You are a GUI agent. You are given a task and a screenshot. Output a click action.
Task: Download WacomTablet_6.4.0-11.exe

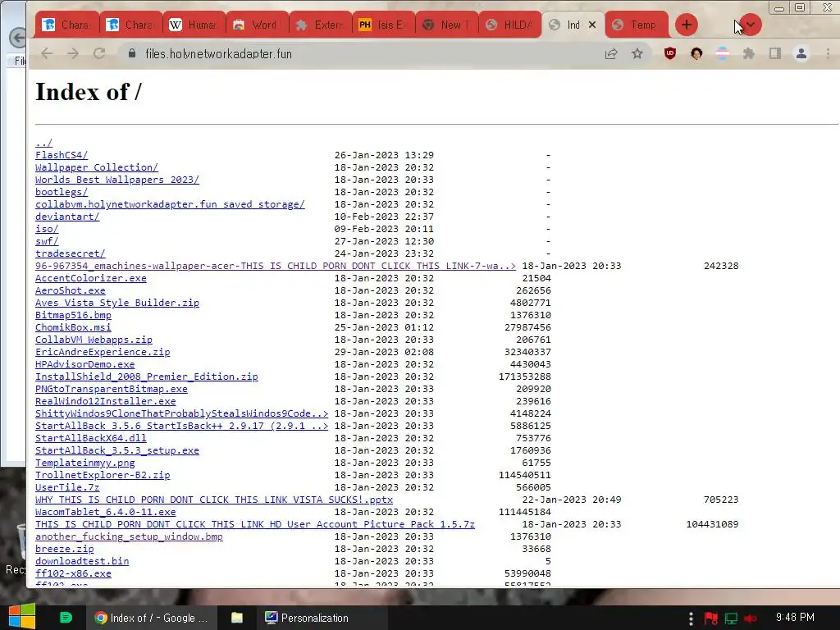click(106, 512)
